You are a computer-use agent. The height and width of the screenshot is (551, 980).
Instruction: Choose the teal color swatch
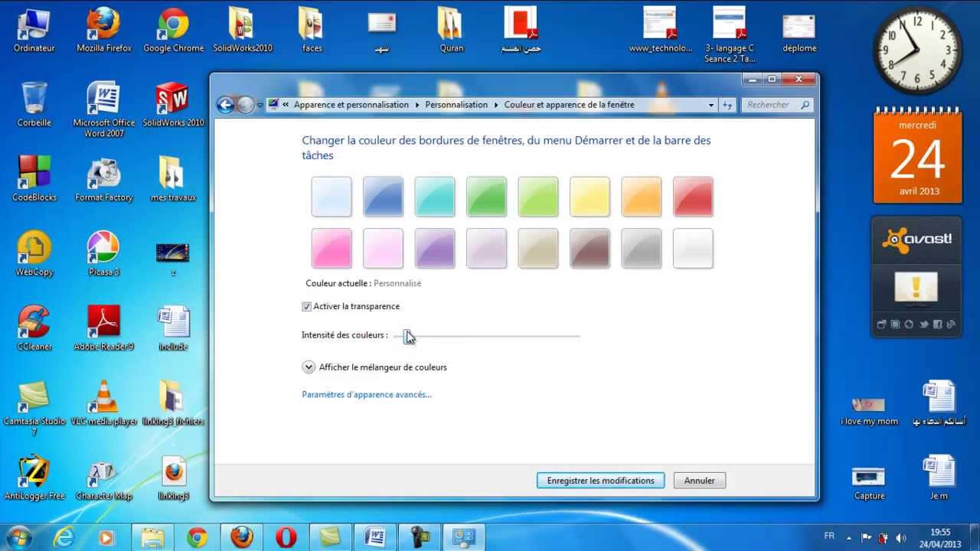pos(435,197)
